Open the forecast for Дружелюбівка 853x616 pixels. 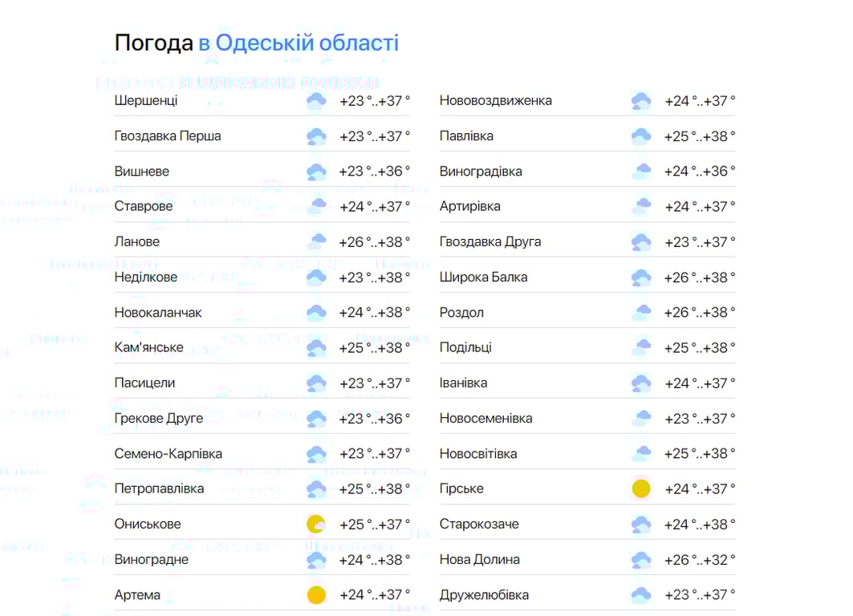(483, 594)
